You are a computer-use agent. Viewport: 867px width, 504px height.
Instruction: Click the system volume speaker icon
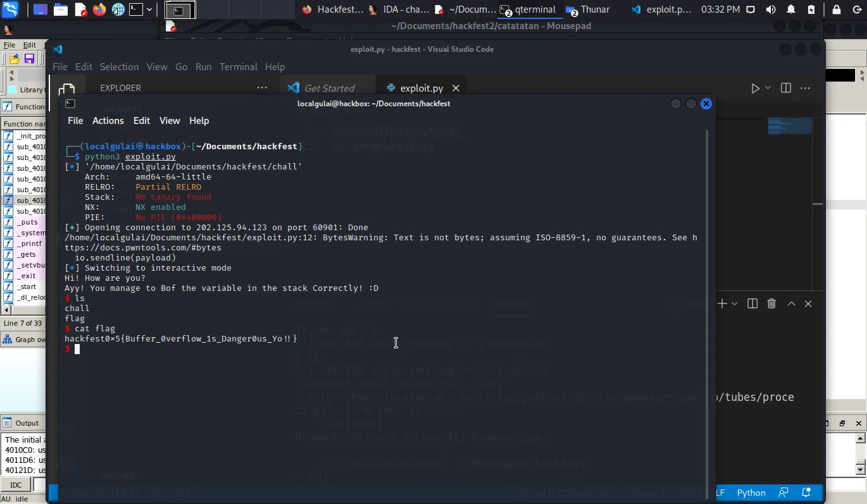coord(770,9)
